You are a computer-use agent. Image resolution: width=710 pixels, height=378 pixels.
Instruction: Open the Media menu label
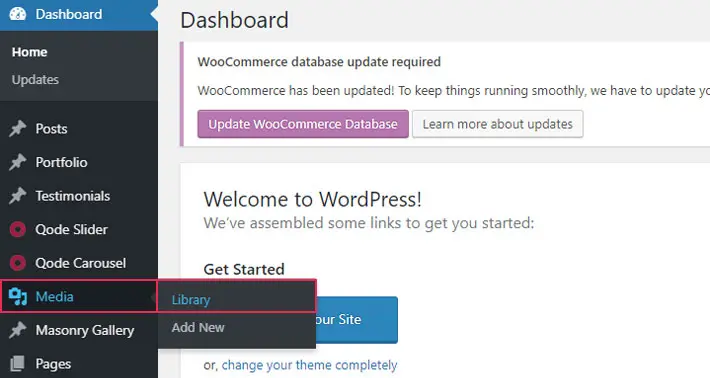coord(54,297)
